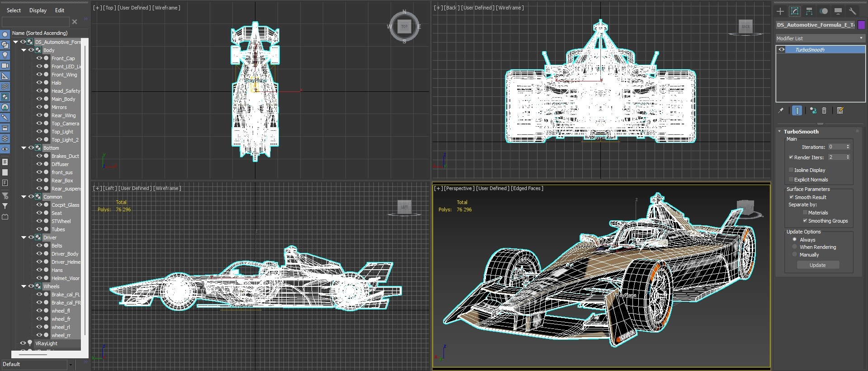Open the Motion command panel tab
Screen dimensions: 868x371
[824, 11]
